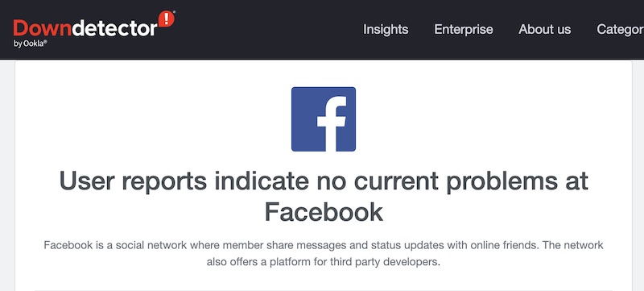This screenshot has width=644, height=291.
Task: Click empty dark header area left of Insights
Action: point(267,29)
